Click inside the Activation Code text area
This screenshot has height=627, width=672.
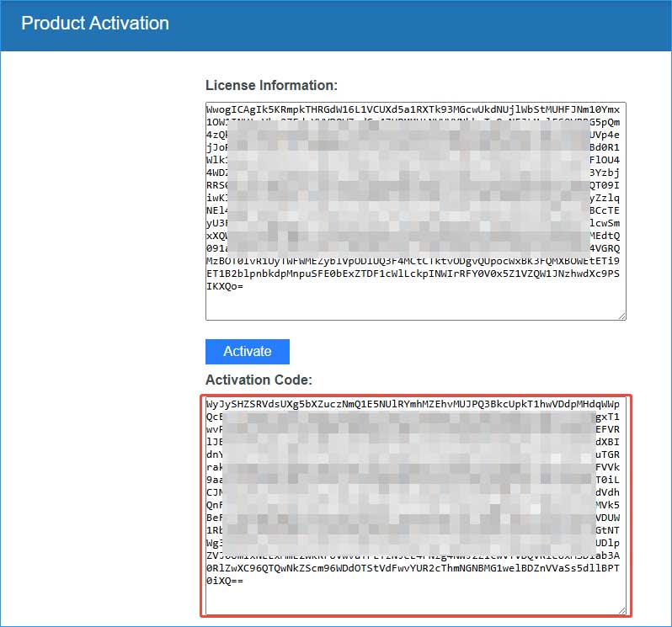coord(416,506)
